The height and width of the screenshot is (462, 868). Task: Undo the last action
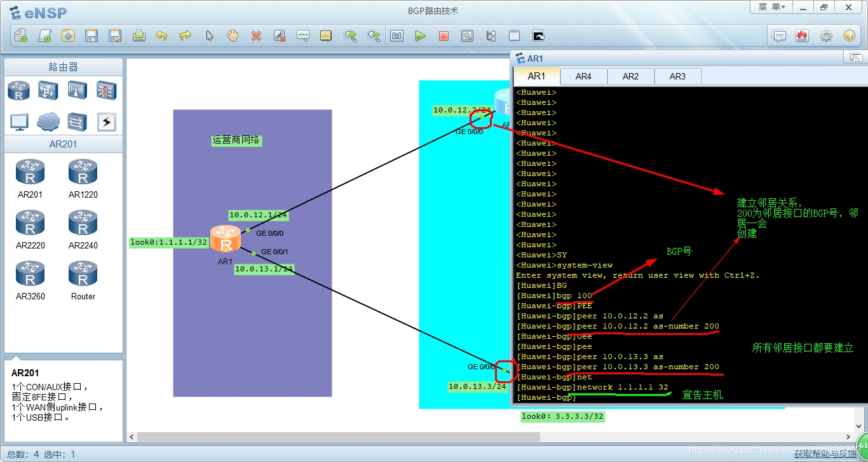[x=162, y=36]
